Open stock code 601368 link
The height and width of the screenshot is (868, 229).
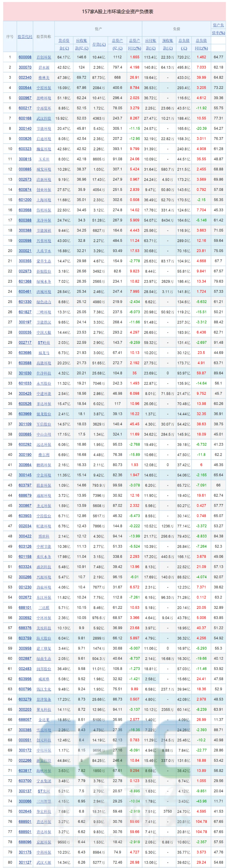tap(25, 281)
